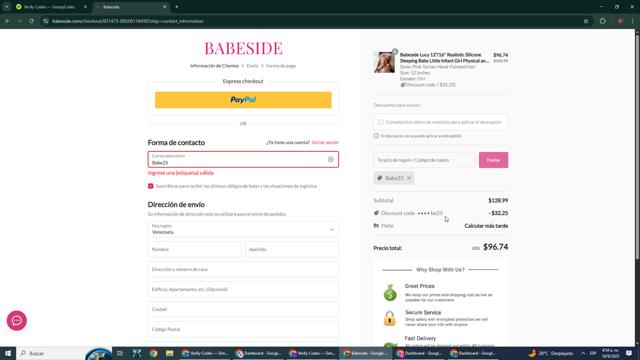Switch to the active Babeside Google taskbar window
The height and width of the screenshot is (360, 640).
click(x=366, y=353)
